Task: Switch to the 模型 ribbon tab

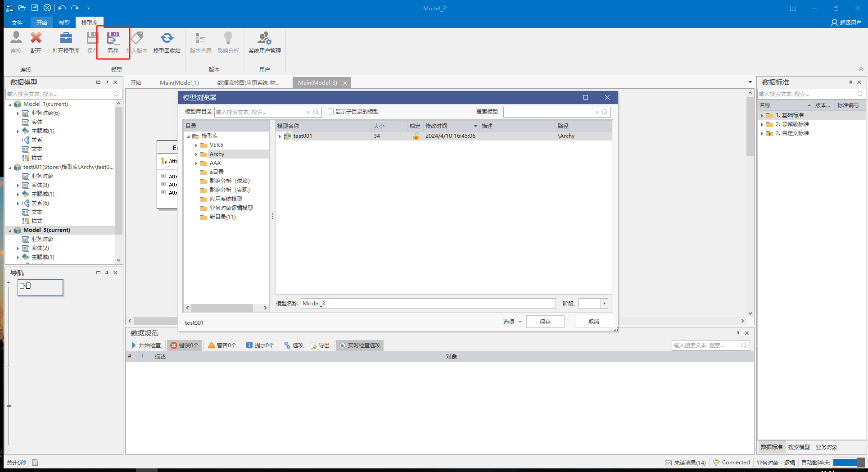Action: [x=64, y=23]
